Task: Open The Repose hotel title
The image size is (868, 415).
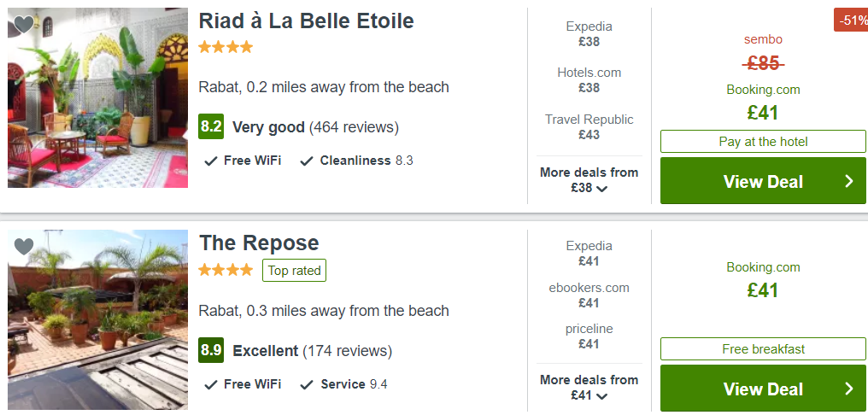Action: [259, 243]
